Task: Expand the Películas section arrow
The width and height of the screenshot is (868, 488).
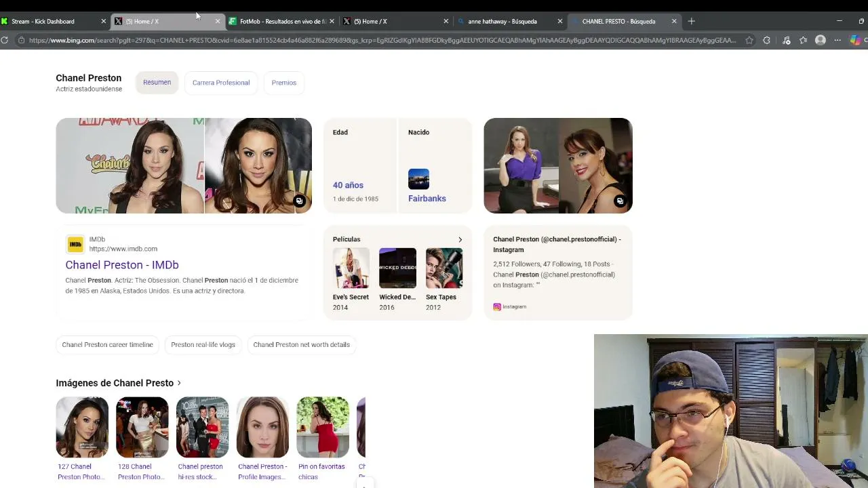Action: click(x=460, y=239)
